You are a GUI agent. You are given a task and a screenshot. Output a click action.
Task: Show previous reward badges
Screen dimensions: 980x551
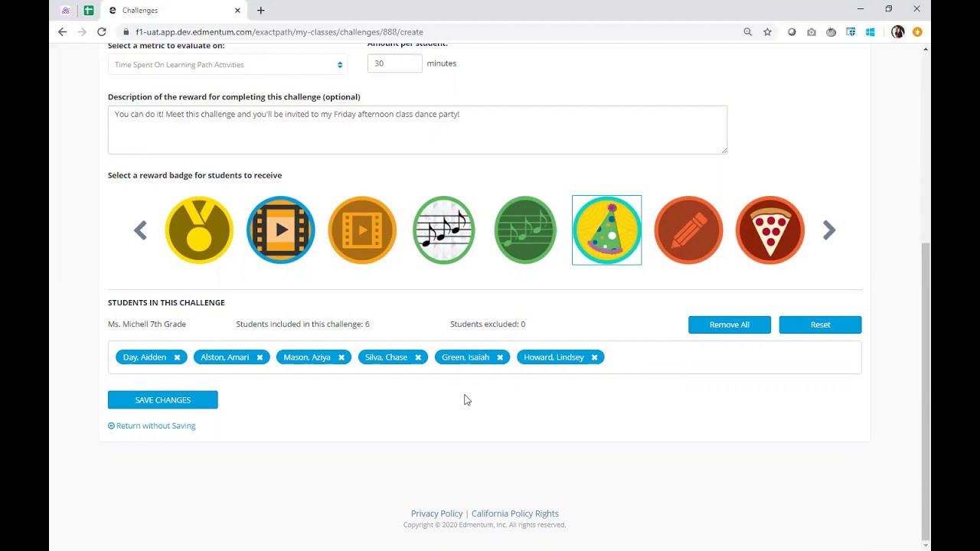pos(140,230)
